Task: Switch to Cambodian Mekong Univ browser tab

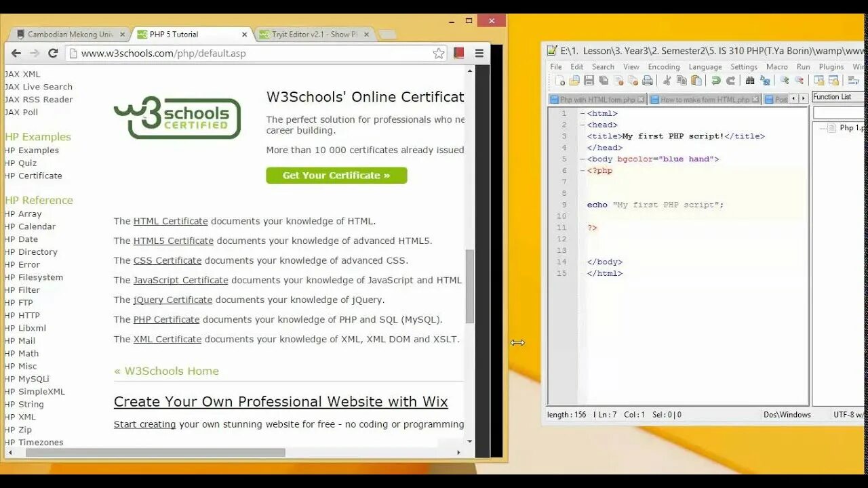Action: [68, 34]
